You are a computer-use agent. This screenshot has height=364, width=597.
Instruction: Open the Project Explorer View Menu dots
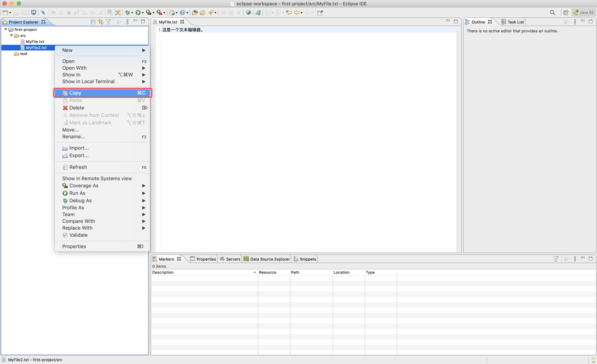click(x=127, y=22)
